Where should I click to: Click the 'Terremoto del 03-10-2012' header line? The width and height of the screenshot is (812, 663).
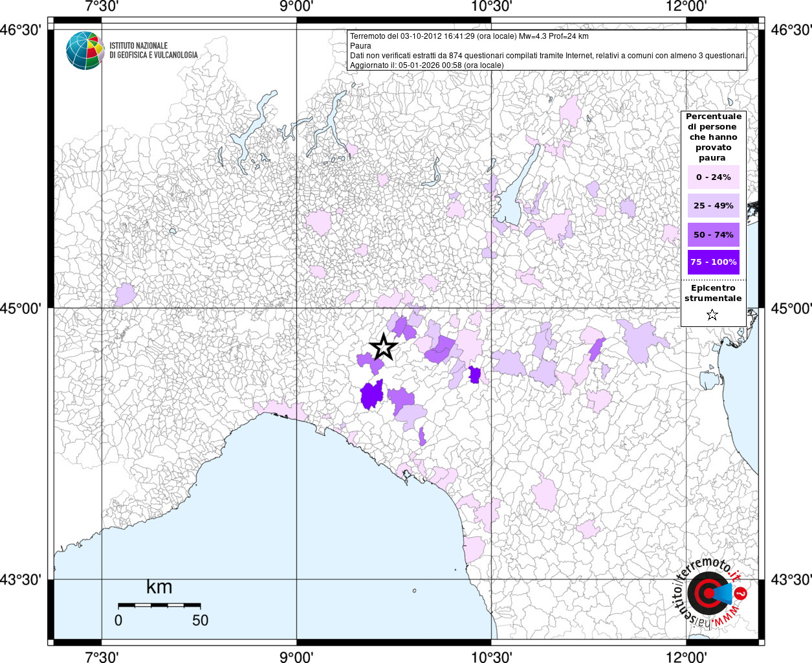[469, 36]
